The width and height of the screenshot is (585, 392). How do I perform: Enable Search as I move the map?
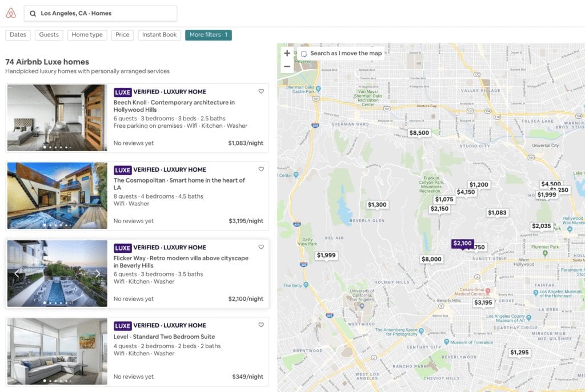click(x=304, y=54)
